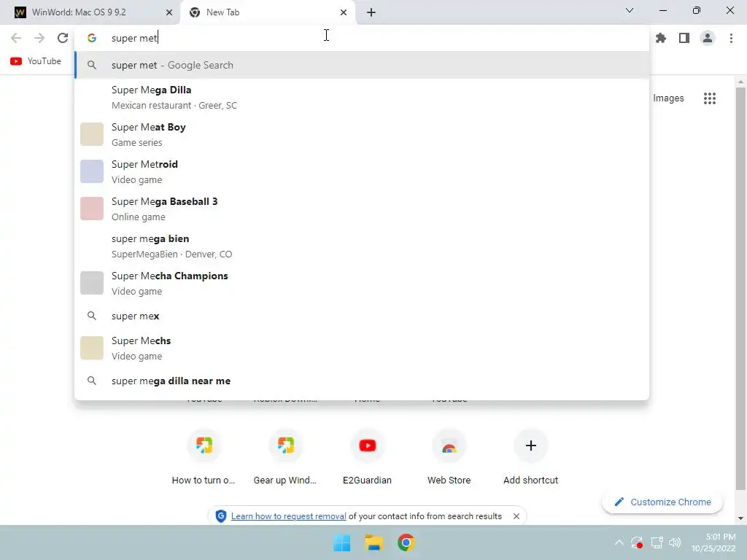Open the E2Guardian shortcut
The height and width of the screenshot is (560, 747).
tap(368, 457)
